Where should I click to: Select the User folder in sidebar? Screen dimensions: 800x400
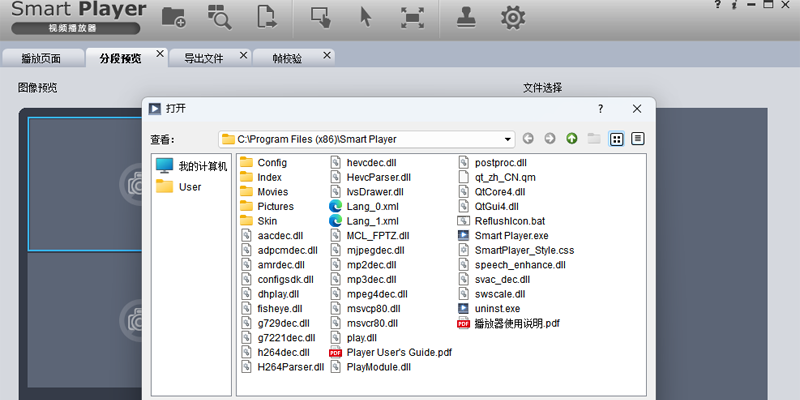pos(179,187)
